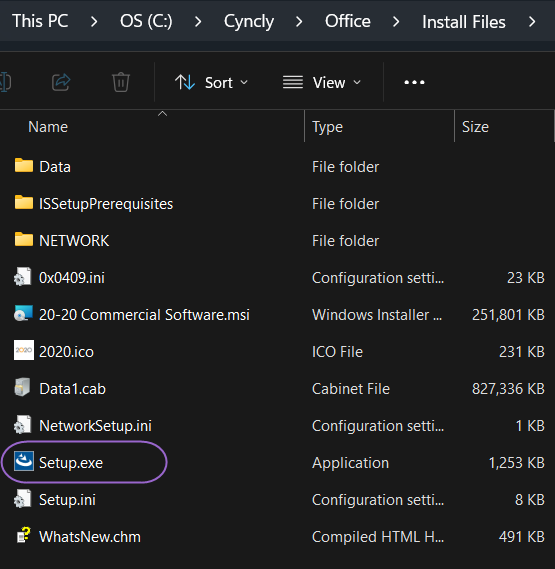Select the ISSetupPrerequisites folder
The width and height of the screenshot is (555, 569).
point(106,204)
